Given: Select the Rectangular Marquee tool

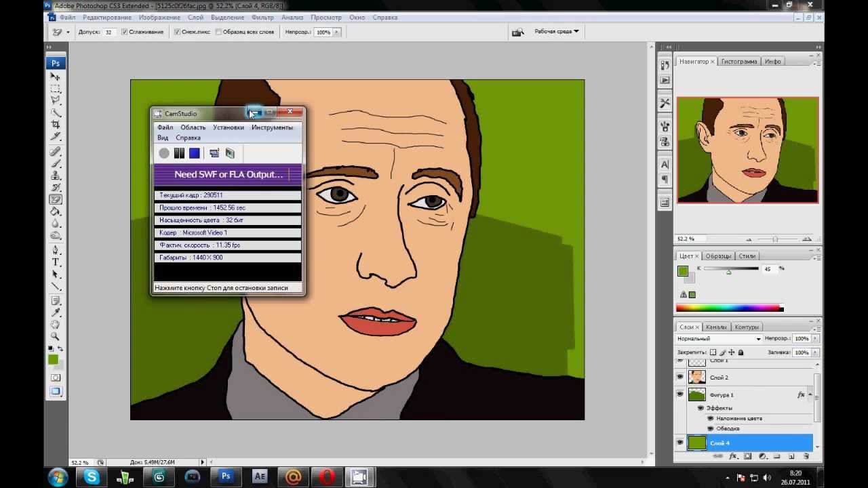Looking at the screenshot, I should pos(56,89).
